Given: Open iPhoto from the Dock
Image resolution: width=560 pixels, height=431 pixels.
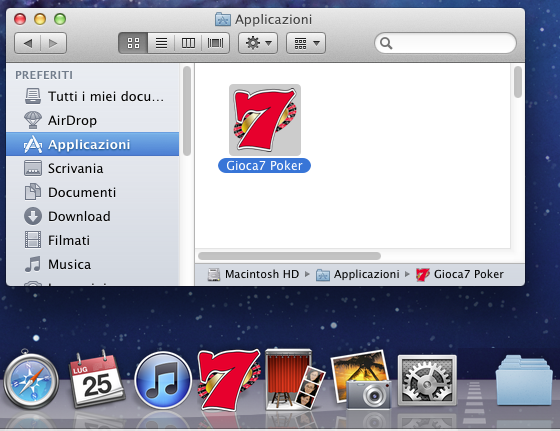Looking at the screenshot, I should 361,380.
